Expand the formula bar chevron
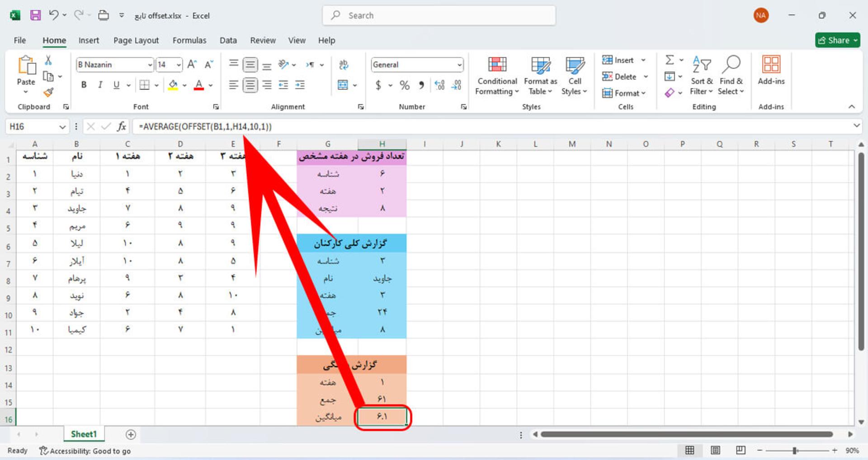868x460 pixels. pos(856,126)
